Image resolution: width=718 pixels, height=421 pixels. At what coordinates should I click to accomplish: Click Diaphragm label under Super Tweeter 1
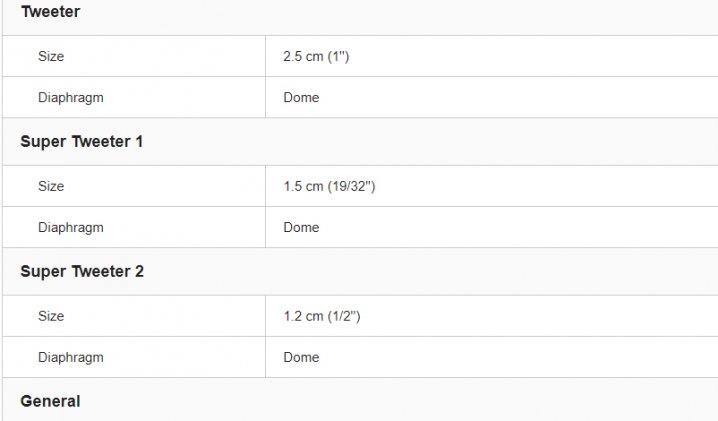70,228
